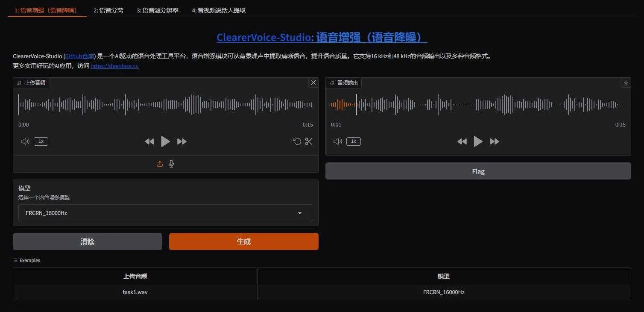Screen dimensions: 644x312
Task: Switch to 语音超分辨率 tab
Action: pyautogui.click(x=158, y=10)
